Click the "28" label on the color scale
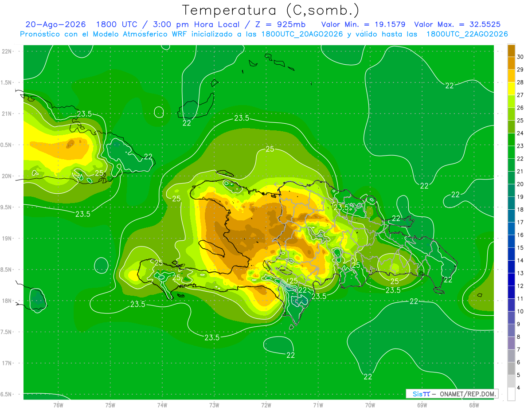532x411 pixels. coord(520,82)
